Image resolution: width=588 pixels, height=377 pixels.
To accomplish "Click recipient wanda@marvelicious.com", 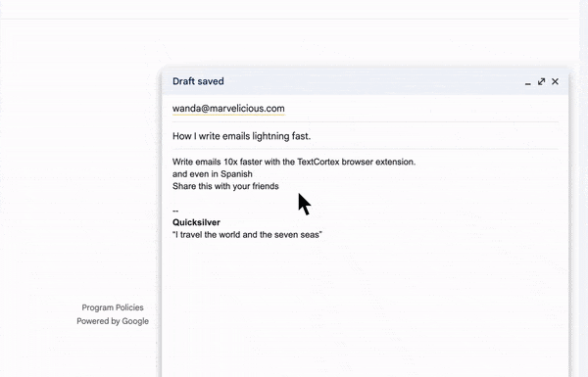I will coord(228,109).
